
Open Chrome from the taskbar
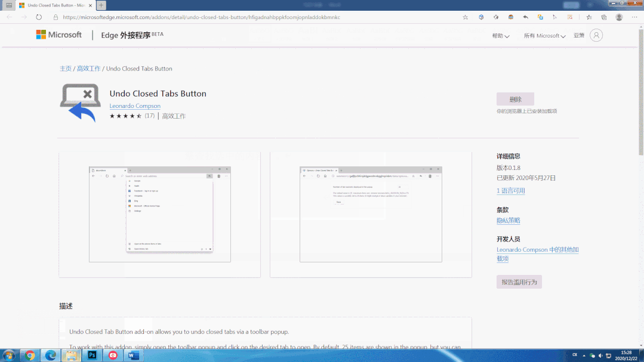click(x=30, y=355)
